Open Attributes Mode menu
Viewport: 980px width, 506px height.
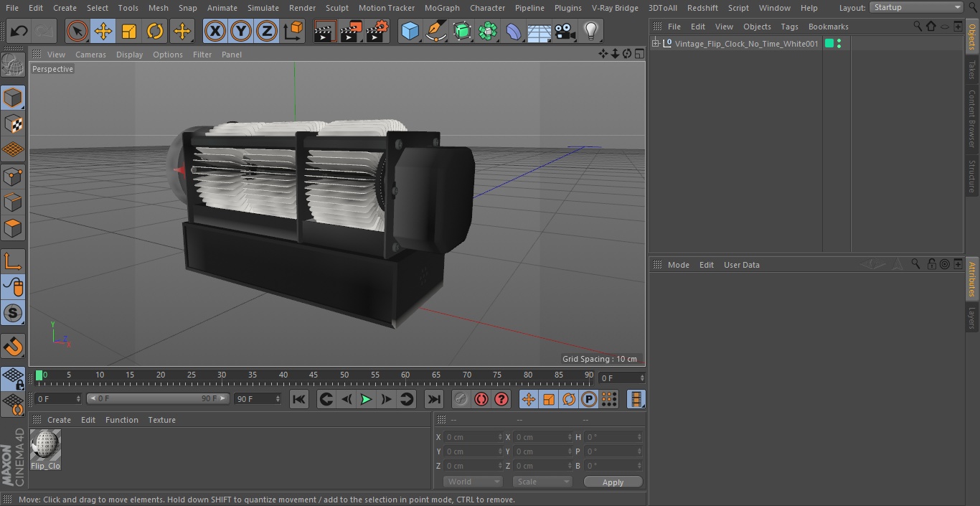click(678, 265)
